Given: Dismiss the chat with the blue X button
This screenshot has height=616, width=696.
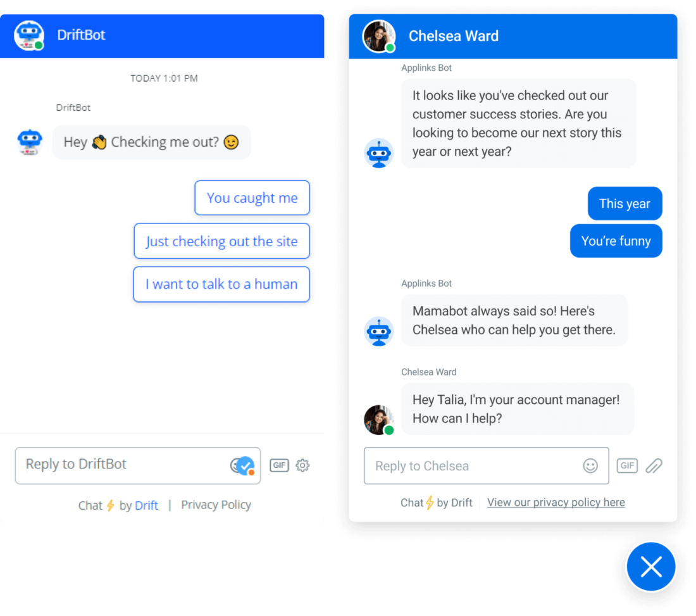Looking at the screenshot, I should click(651, 567).
